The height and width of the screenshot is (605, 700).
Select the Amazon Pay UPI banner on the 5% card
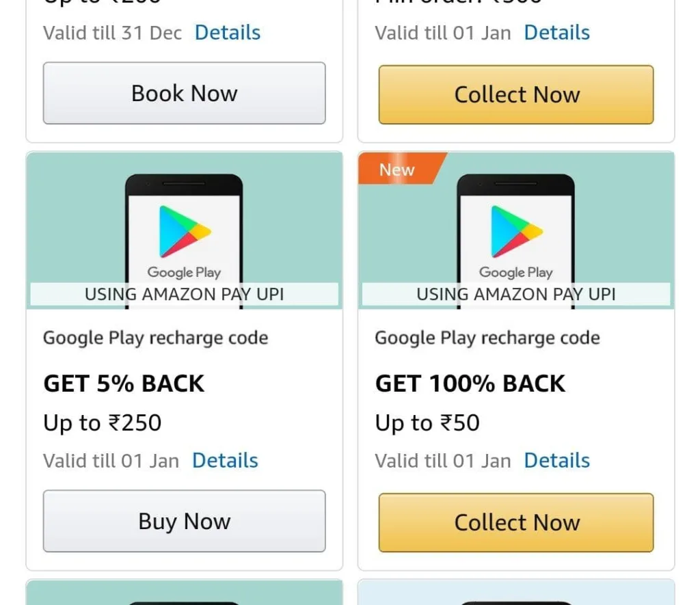coord(184,294)
